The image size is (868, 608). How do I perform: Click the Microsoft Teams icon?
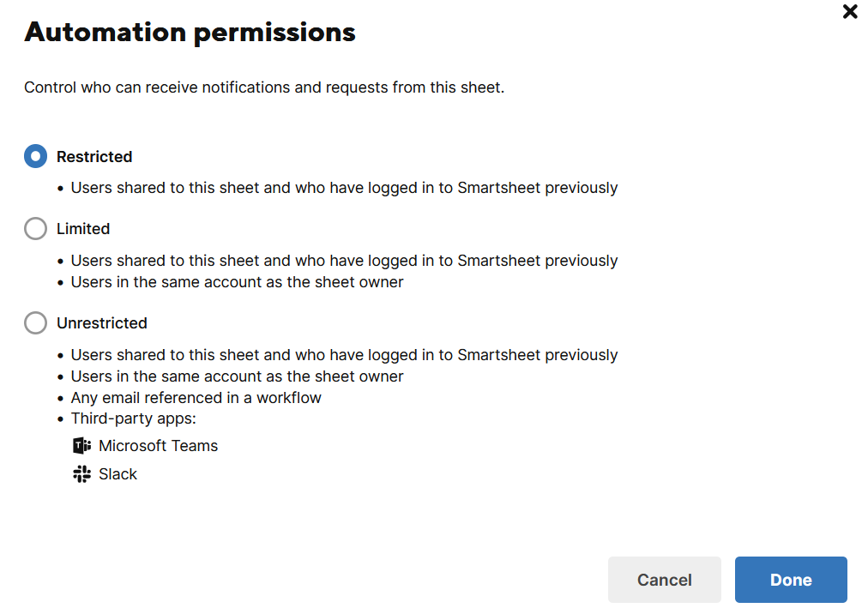[x=82, y=445]
